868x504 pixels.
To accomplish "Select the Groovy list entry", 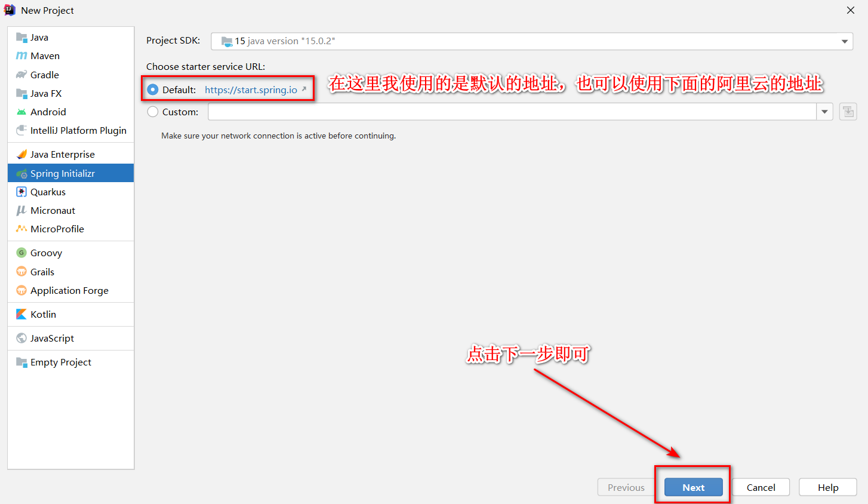I will pyautogui.click(x=70, y=253).
